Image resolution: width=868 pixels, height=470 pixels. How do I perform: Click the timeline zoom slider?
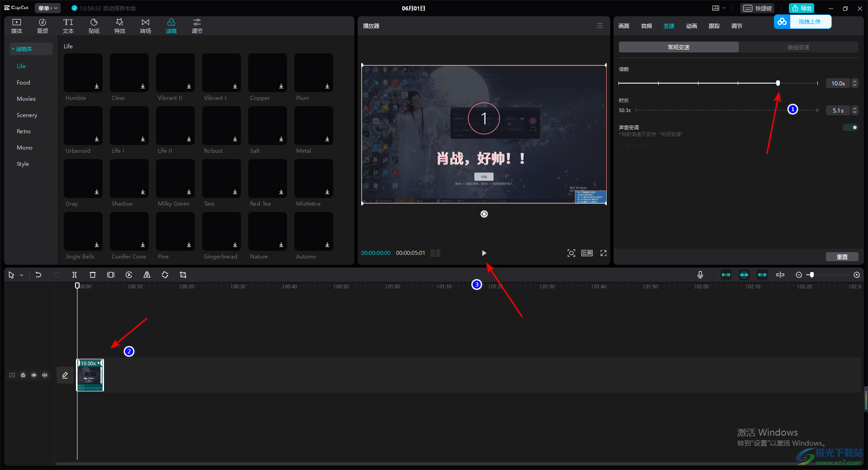coord(812,275)
